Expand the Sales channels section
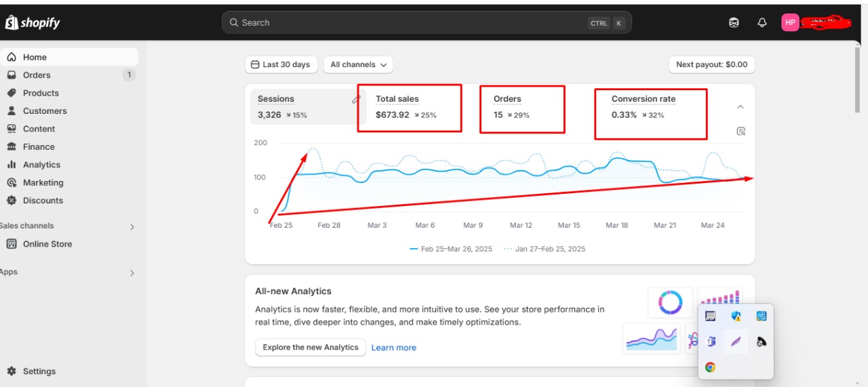This screenshot has width=868, height=387. (x=132, y=227)
